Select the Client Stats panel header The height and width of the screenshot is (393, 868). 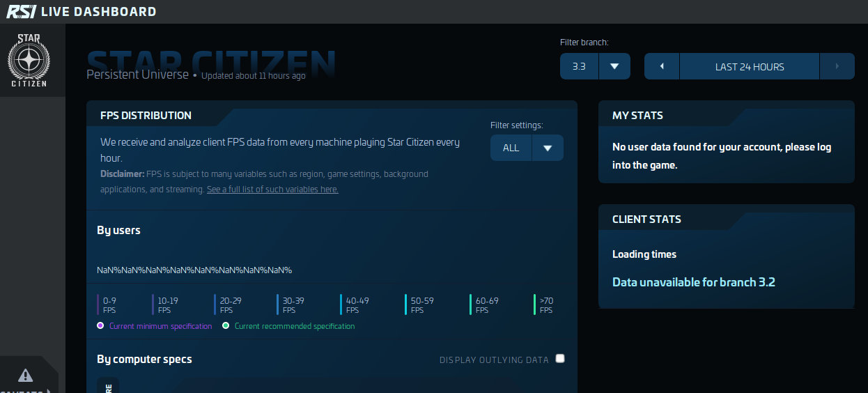(x=646, y=219)
